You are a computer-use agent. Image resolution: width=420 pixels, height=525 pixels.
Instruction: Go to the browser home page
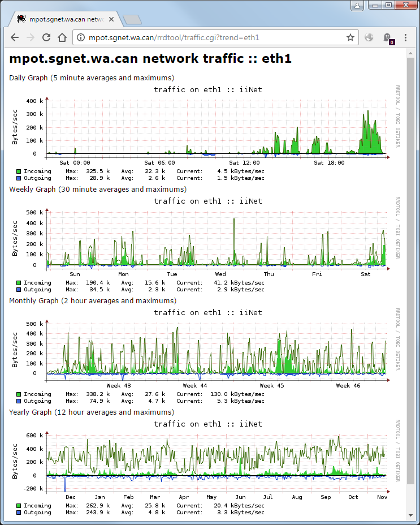coord(62,37)
